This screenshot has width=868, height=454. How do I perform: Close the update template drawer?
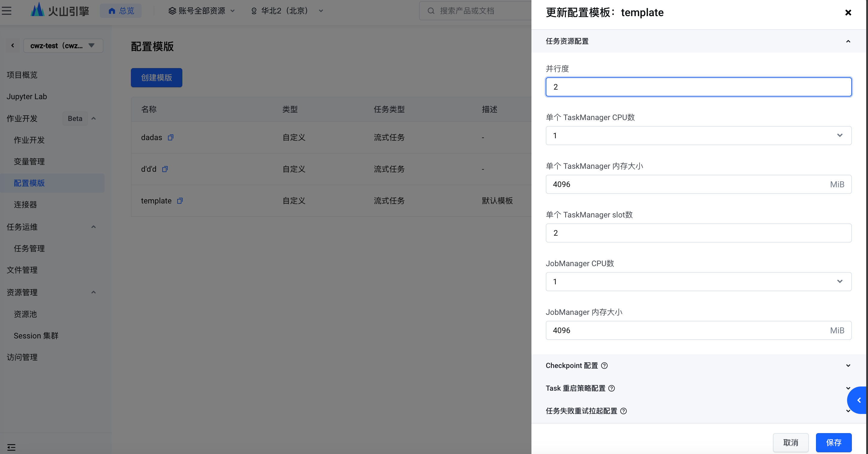[x=848, y=13]
